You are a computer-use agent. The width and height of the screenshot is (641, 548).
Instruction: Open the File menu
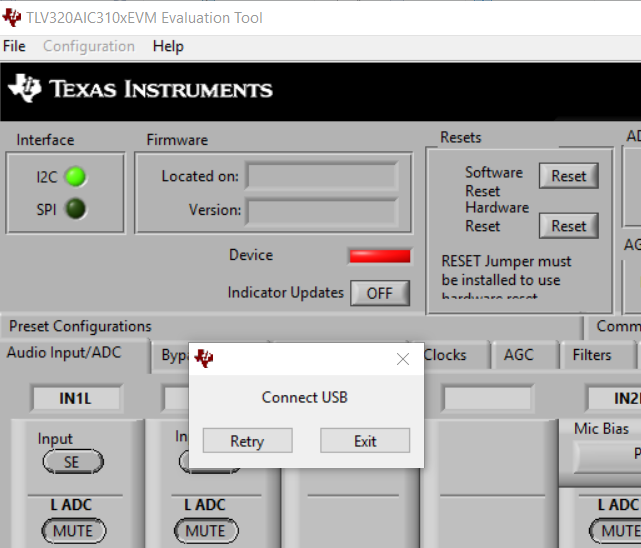(14, 46)
